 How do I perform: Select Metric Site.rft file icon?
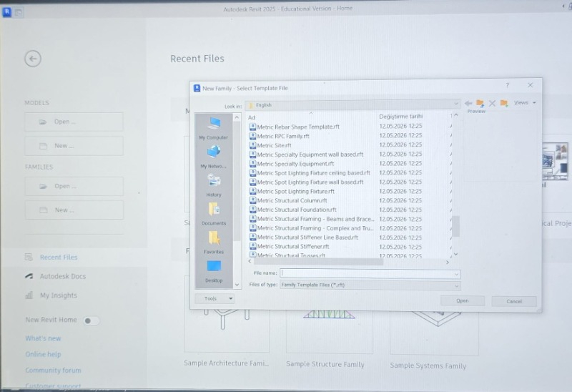pos(252,145)
